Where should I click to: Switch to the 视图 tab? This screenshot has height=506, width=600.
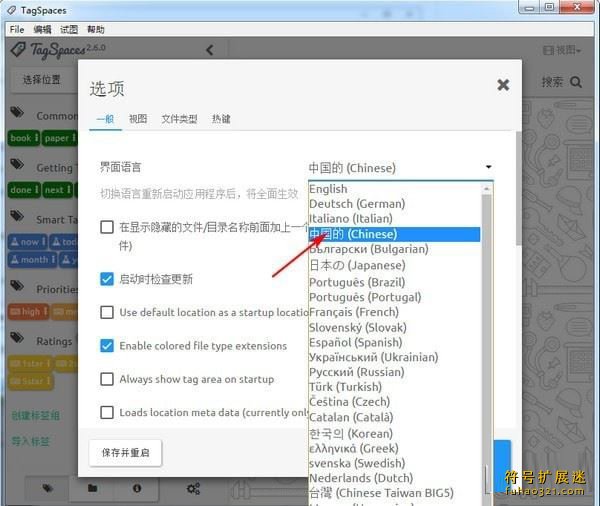click(x=138, y=119)
